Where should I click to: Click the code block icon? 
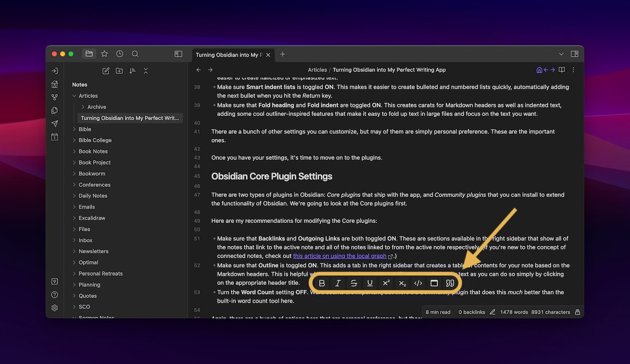point(434,283)
